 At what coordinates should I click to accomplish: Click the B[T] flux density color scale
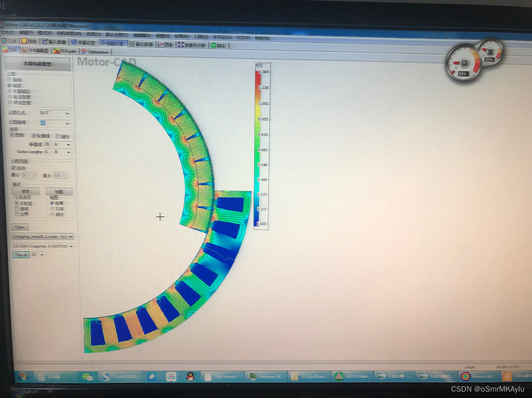pos(262,147)
